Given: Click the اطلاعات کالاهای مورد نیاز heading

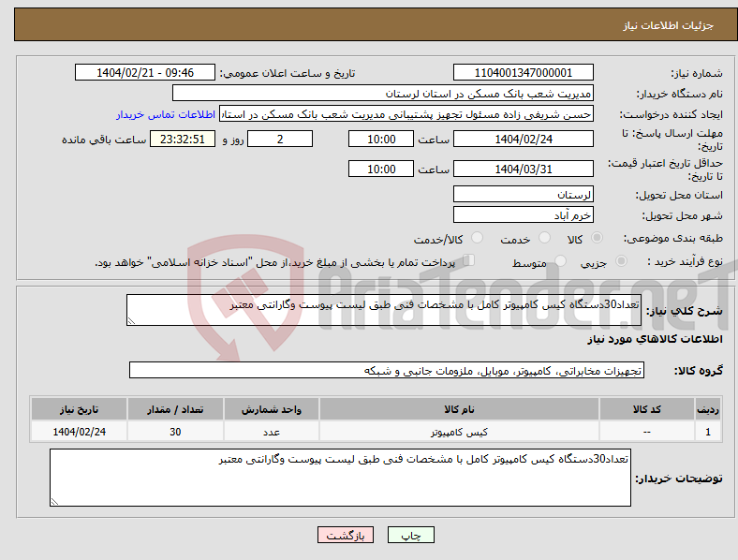Looking at the screenshot, I should (x=655, y=339).
